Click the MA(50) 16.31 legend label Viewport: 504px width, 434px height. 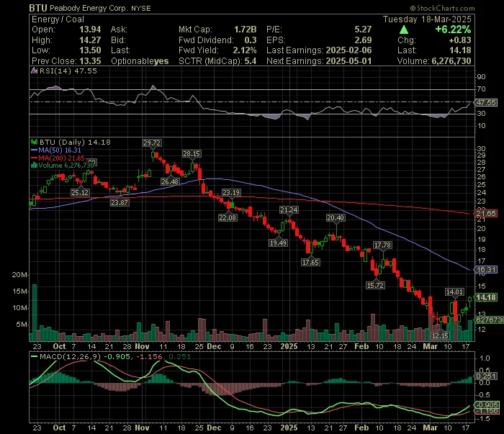pyautogui.click(x=60, y=150)
